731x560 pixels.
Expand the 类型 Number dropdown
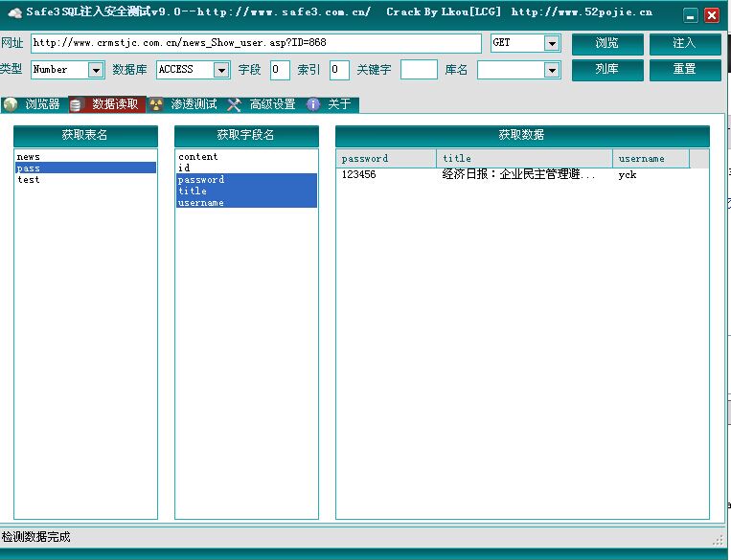[x=96, y=70]
